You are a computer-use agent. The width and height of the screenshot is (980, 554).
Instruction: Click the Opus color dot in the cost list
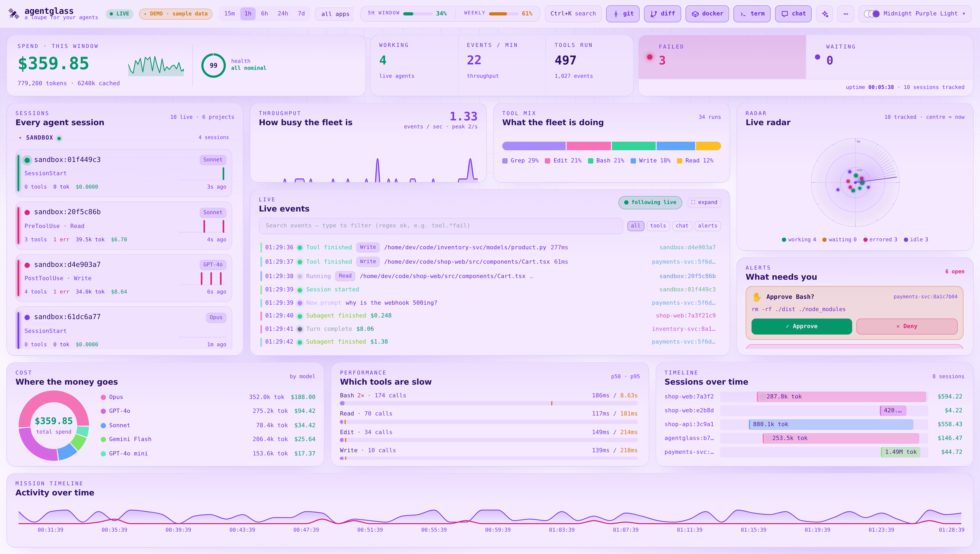103,397
